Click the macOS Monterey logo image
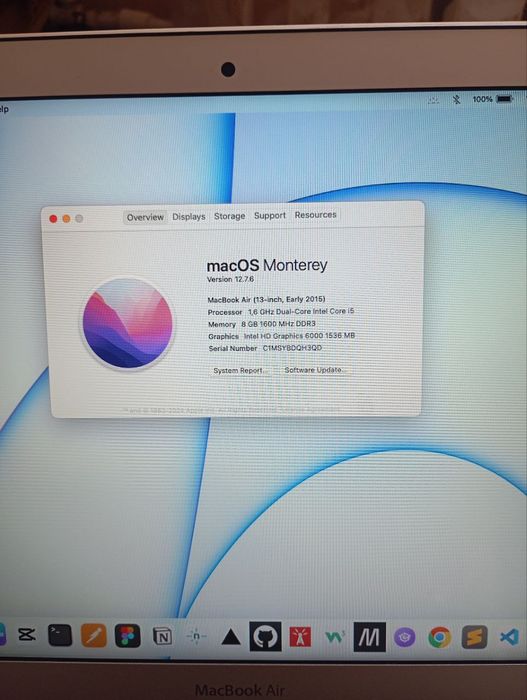This screenshot has height=700, width=527. [x=128, y=323]
